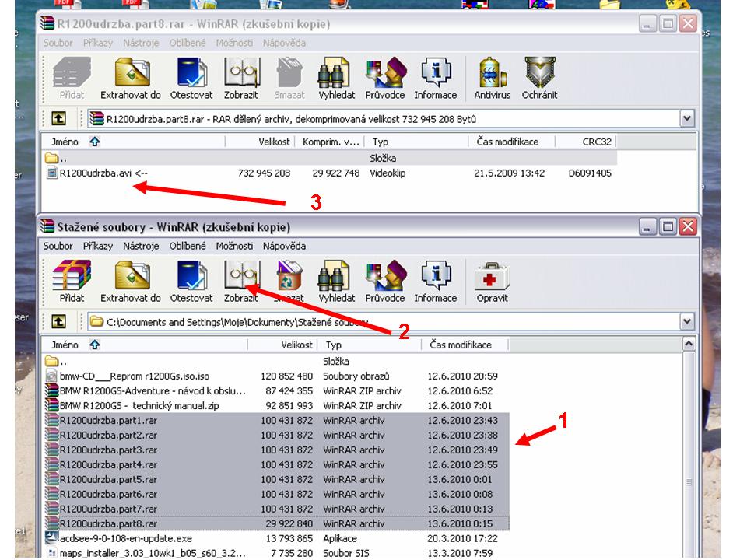Click the file list vertical scrollbar thumb
747x560 pixels.
689,483
